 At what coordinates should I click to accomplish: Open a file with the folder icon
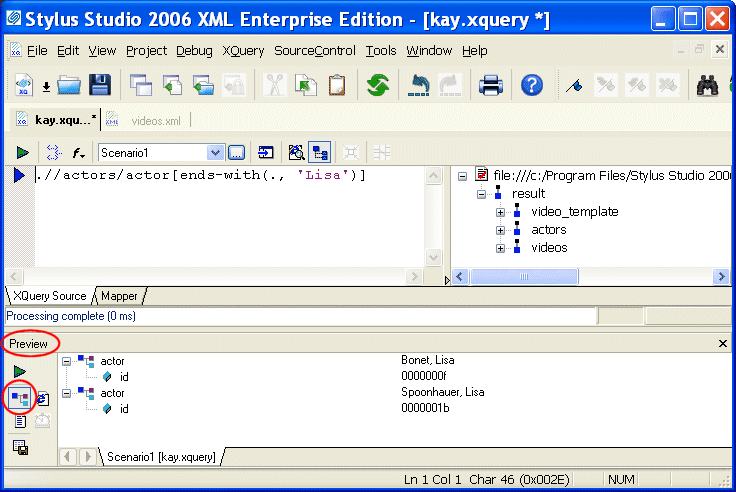point(69,85)
